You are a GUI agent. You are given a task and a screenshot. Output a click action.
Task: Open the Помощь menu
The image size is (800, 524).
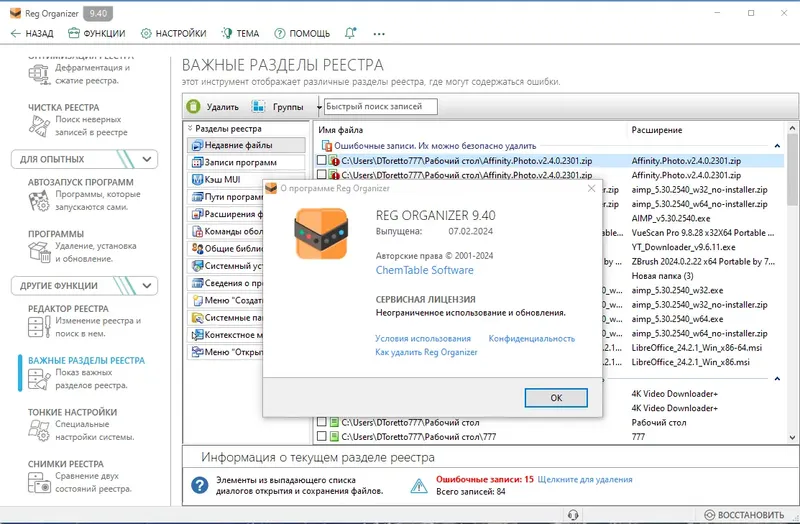pyautogui.click(x=302, y=34)
